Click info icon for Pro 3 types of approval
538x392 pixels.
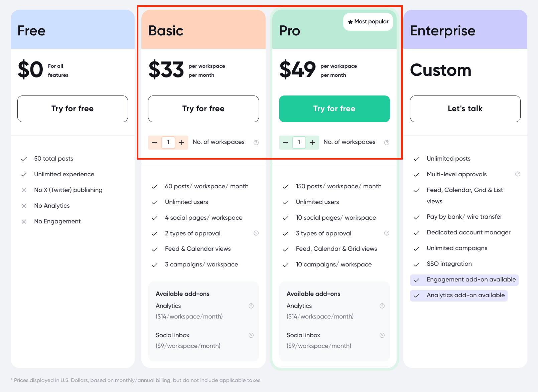pos(387,233)
